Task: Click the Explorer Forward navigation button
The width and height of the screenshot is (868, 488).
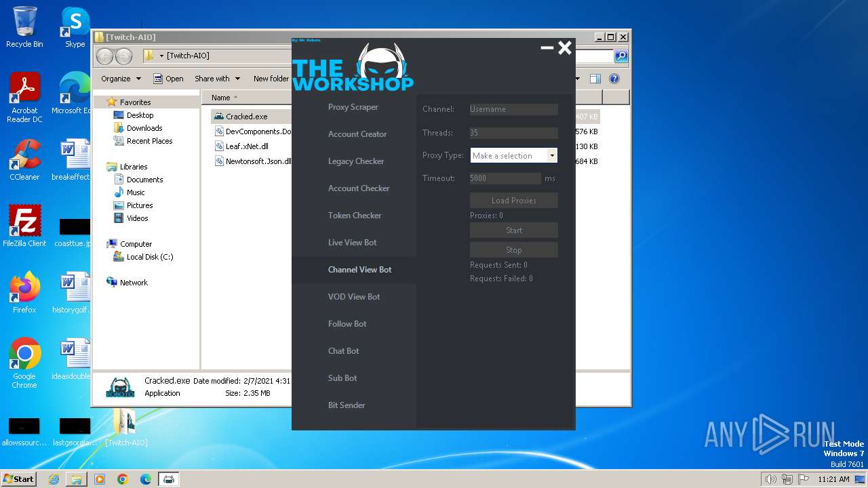Action: click(123, 56)
